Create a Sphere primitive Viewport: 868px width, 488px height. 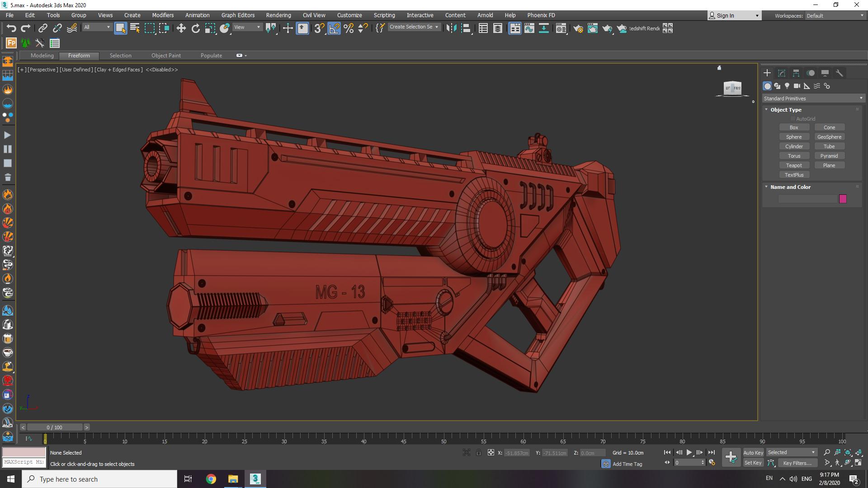point(794,137)
